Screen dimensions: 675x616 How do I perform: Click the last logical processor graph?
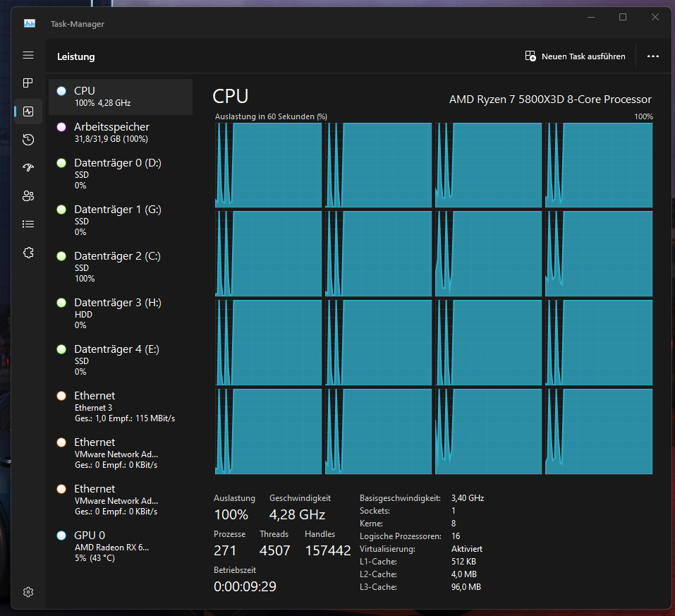(599, 431)
